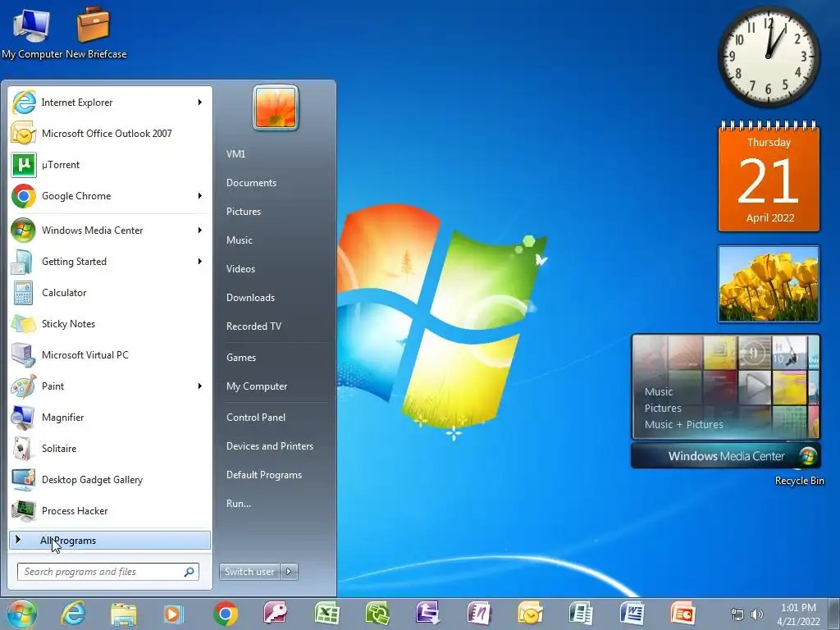Open µTorrent from the Start menu
Viewport: 840px width, 630px height.
coord(110,164)
